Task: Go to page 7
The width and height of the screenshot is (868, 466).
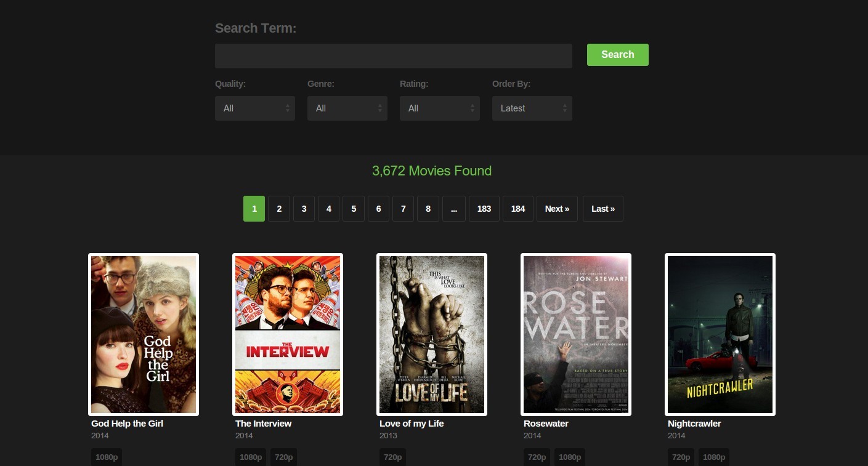Action: pos(404,209)
